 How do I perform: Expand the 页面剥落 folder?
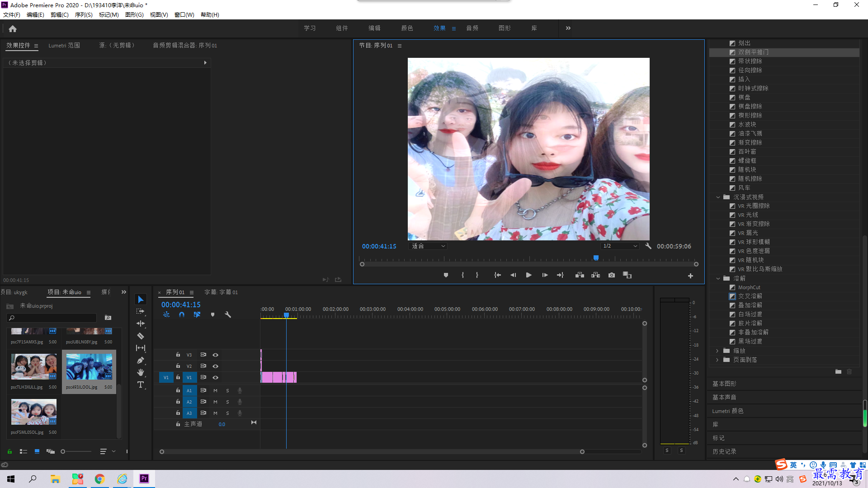tap(717, 360)
